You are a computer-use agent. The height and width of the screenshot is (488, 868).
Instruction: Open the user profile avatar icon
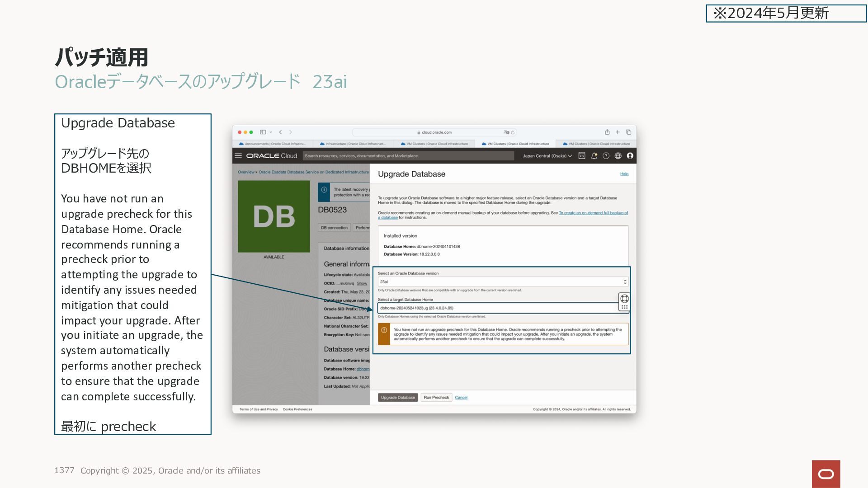pos(630,155)
